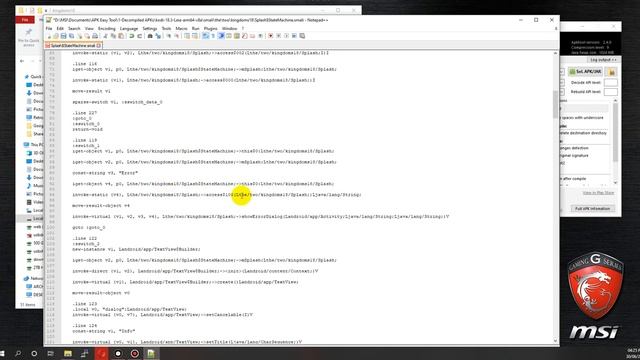640x360 pixels.
Task: Zoom in on the editor text
Action: pos(169,36)
